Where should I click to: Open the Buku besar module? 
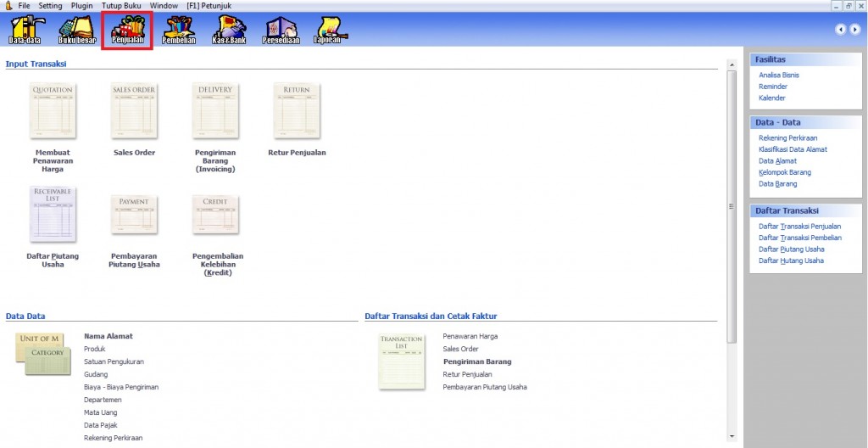tap(76, 30)
